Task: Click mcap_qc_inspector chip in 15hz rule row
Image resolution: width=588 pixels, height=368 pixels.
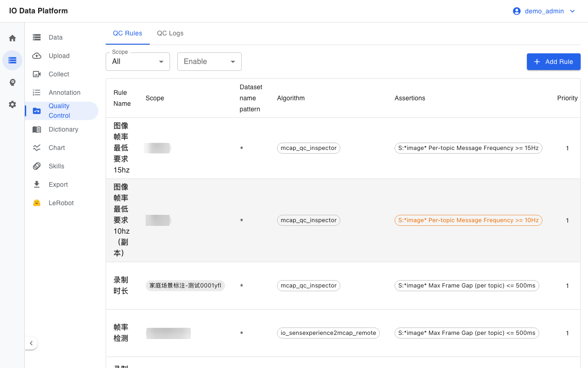Action: 309,148
